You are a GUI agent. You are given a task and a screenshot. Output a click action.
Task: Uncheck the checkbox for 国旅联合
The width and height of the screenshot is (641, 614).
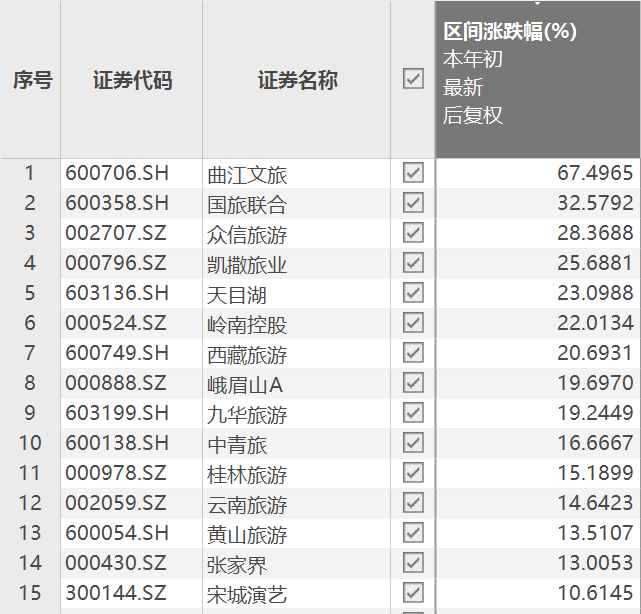tap(413, 203)
